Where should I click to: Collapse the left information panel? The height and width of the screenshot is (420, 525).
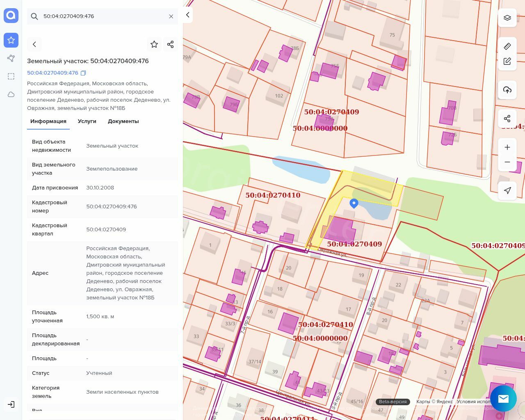[x=187, y=15]
